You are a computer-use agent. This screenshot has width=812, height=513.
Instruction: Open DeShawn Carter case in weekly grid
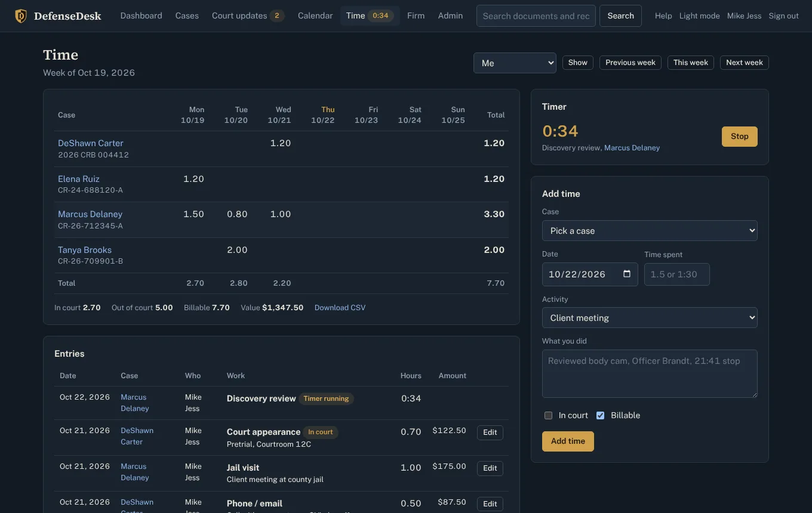(91, 143)
